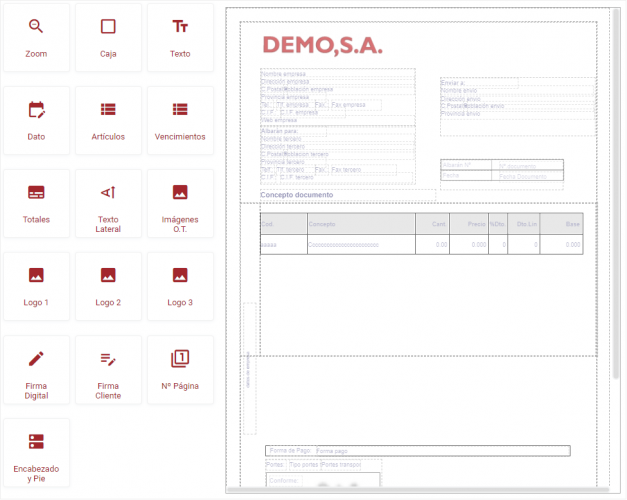Select the Forma de Pago field
627x500 pixels.
tap(291, 451)
